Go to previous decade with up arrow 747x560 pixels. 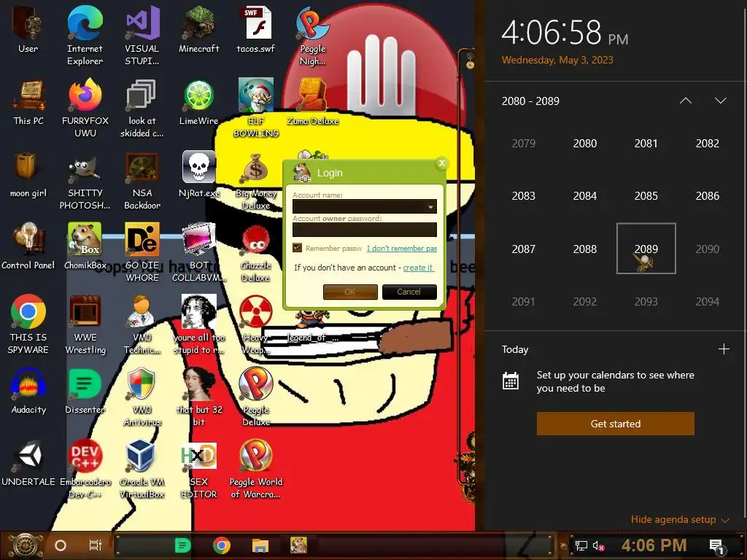[686, 101]
